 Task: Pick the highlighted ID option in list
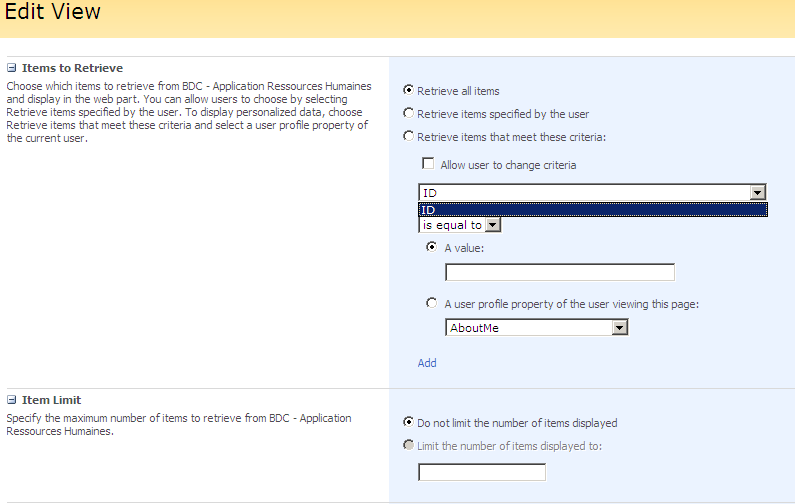point(592,210)
